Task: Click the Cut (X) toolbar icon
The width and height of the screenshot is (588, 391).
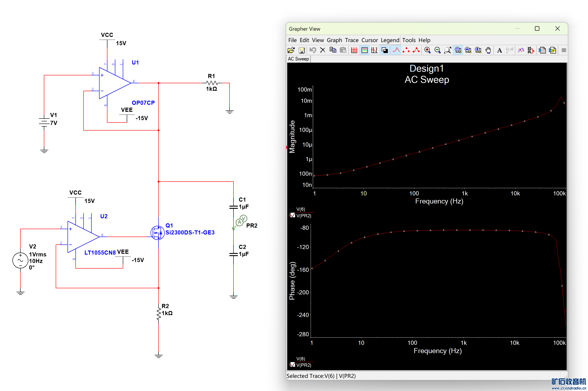Action: [x=323, y=50]
